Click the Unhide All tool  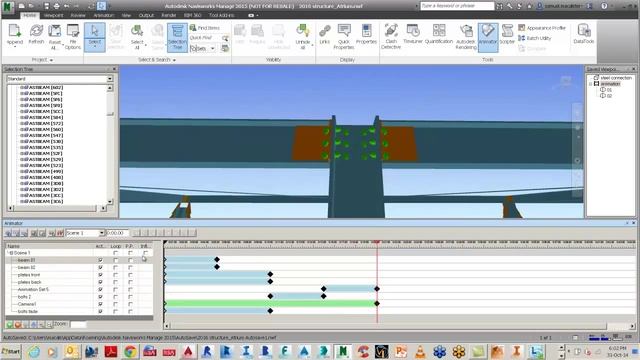point(302,37)
